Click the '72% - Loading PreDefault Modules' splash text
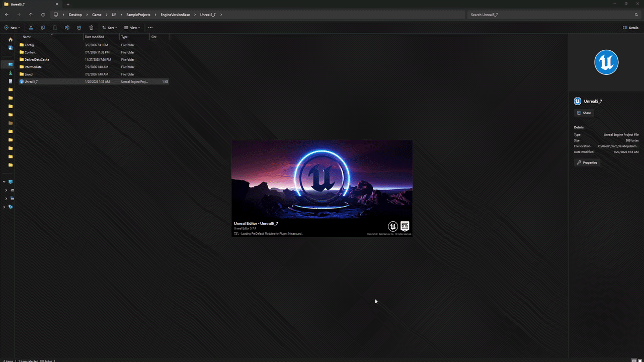Screen dimensions: 644x362 click(268, 234)
